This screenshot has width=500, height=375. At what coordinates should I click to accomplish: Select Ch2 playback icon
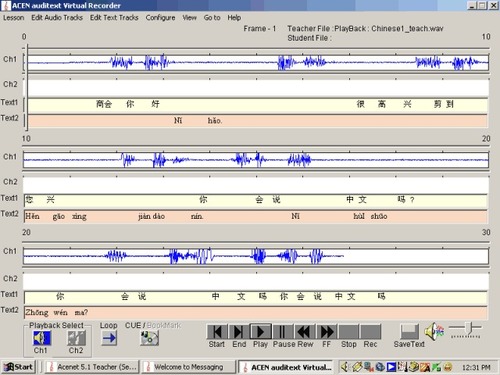[76, 338]
